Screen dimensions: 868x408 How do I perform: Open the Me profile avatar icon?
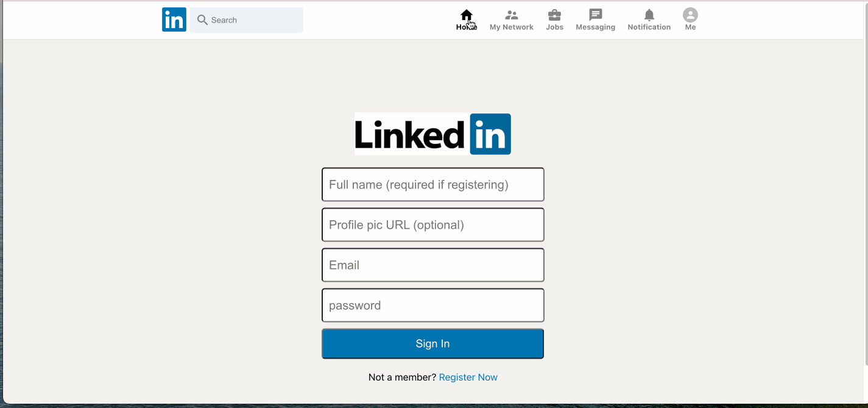pos(690,15)
